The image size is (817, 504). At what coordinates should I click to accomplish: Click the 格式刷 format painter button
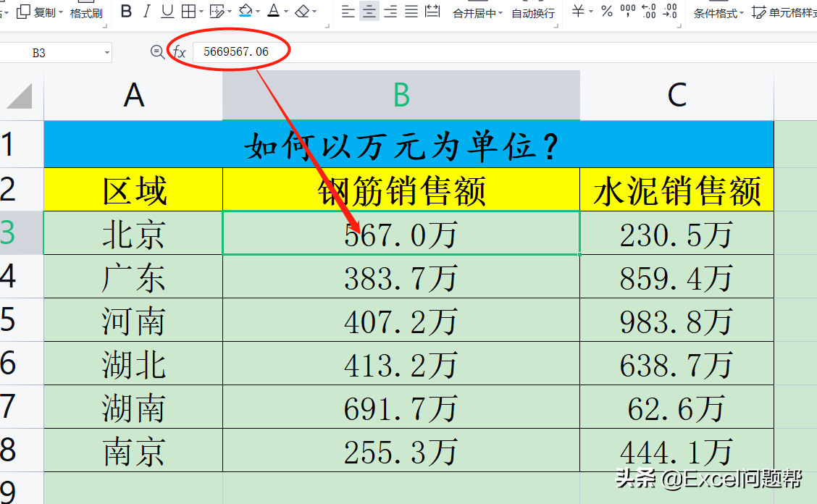coord(86,13)
